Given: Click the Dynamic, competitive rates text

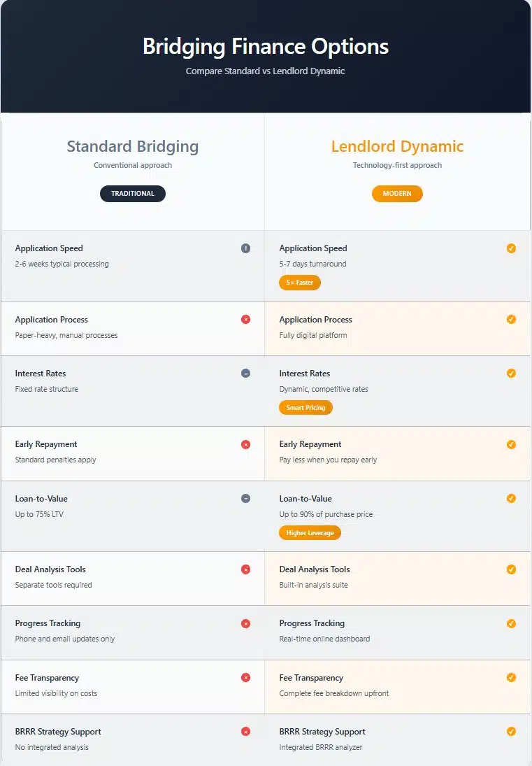Looking at the screenshot, I should (x=324, y=389).
